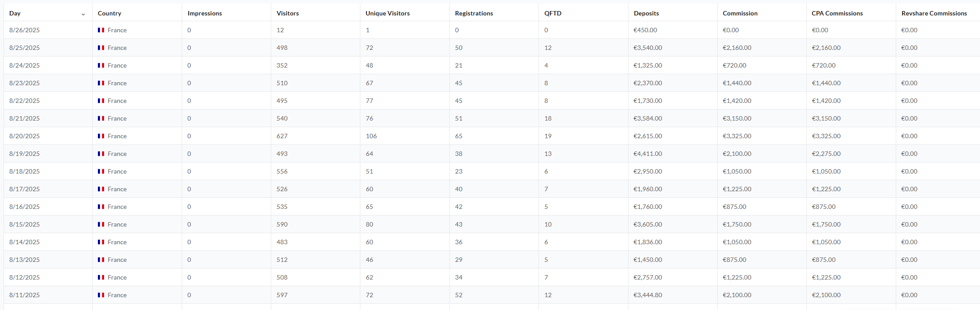The height and width of the screenshot is (310, 980).
Task: Sort by Unique Visitors column header
Action: tap(388, 13)
